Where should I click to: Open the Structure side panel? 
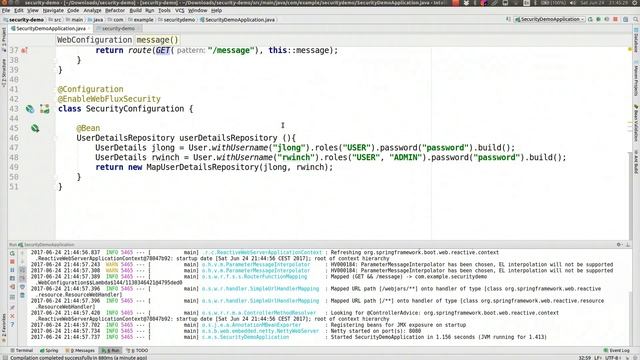tap(4, 73)
